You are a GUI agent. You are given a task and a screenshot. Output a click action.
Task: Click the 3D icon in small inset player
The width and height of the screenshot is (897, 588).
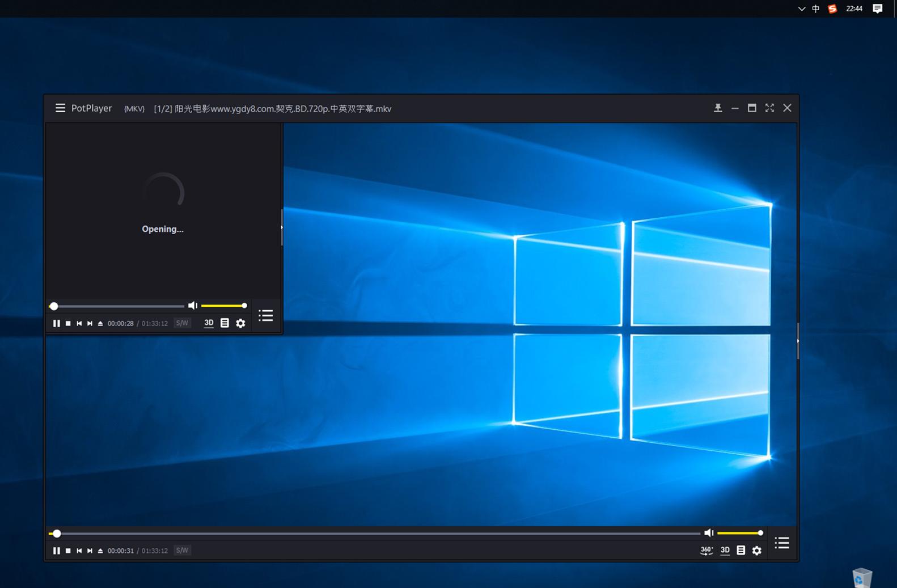point(209,323)
